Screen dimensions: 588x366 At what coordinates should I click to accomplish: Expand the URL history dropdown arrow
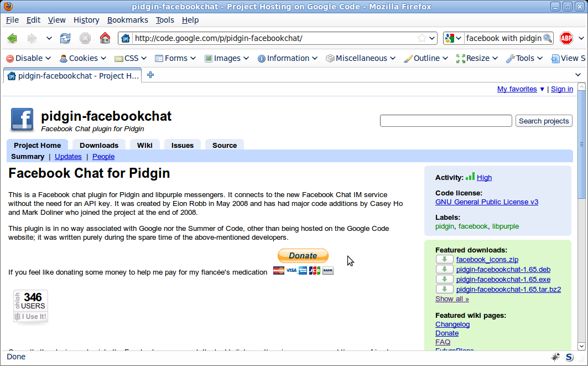[x=432, y=38]
